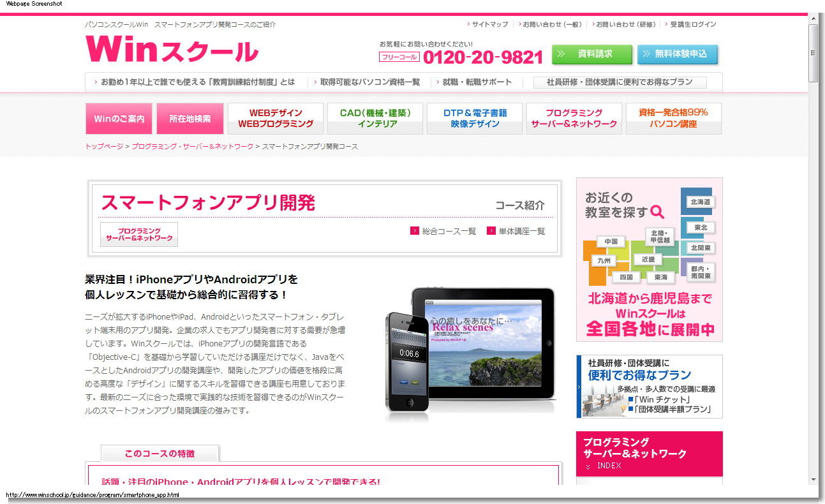Open お問い合わせ (研修) link

point(626,24)
